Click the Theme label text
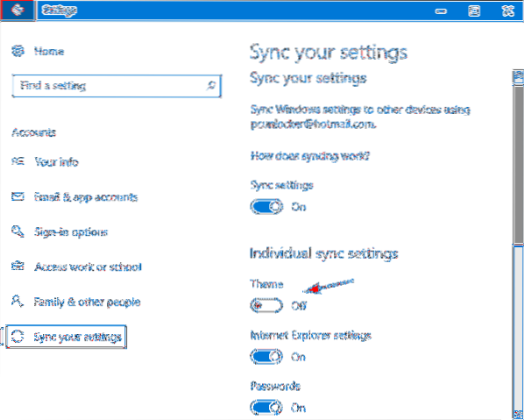524x420 pixels. pos(266,284)
